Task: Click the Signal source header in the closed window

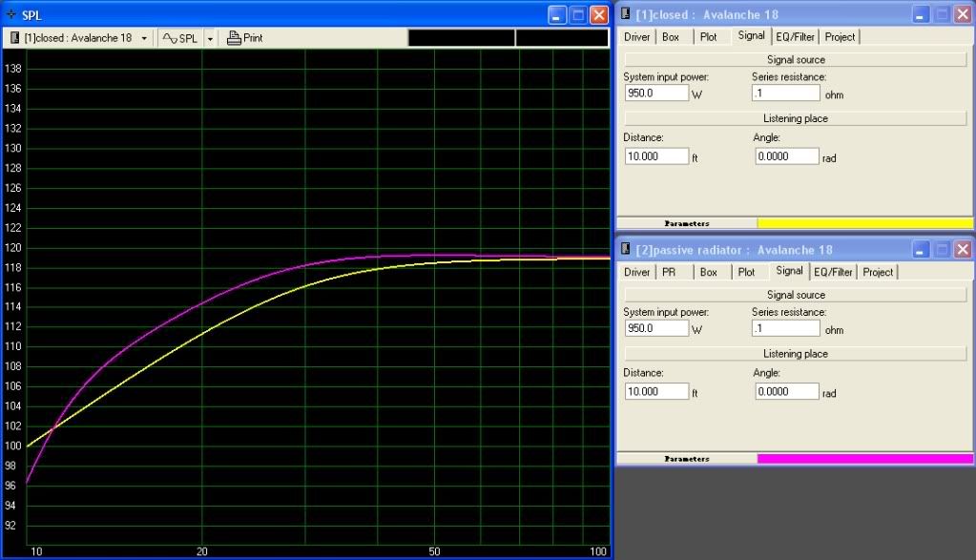Action: coord(796,60)
